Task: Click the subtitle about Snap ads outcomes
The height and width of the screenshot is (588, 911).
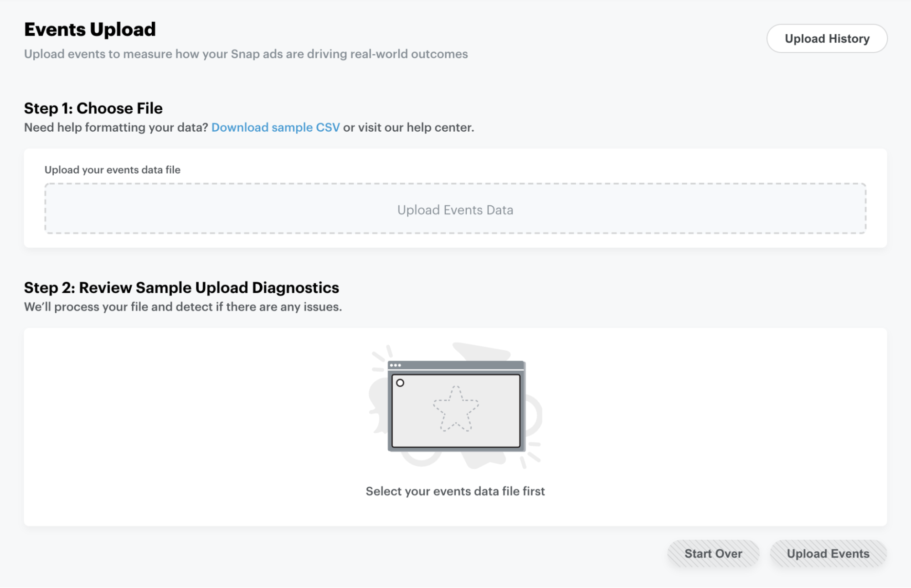Action: pos(246,54)
